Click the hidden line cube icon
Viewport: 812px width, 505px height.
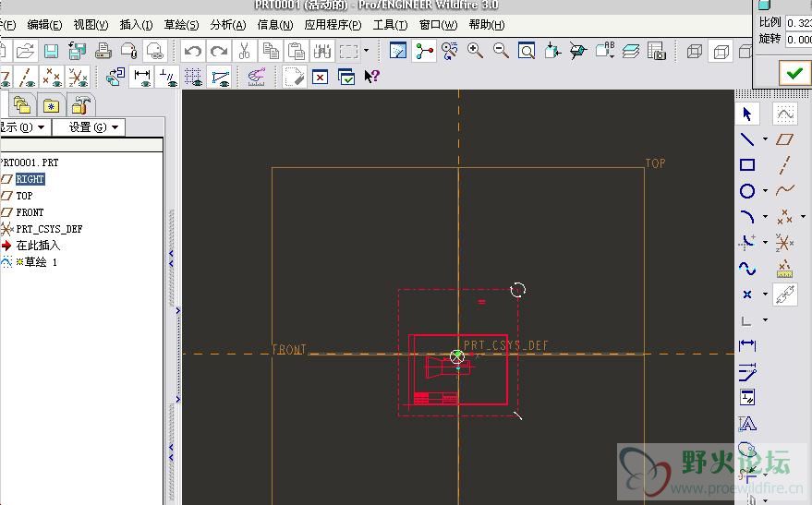pos(721,51)
